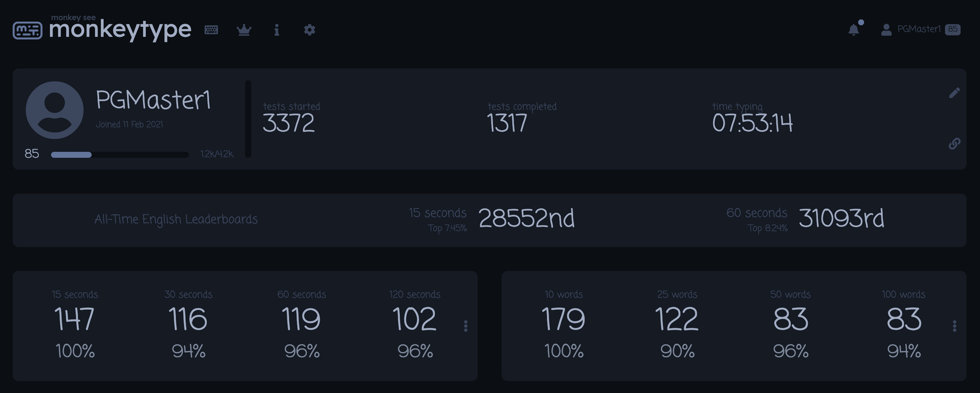Expand more word-mode personal bests menu
The height and width of the screenshot is (393, 980).
click(x=954, y=326)
